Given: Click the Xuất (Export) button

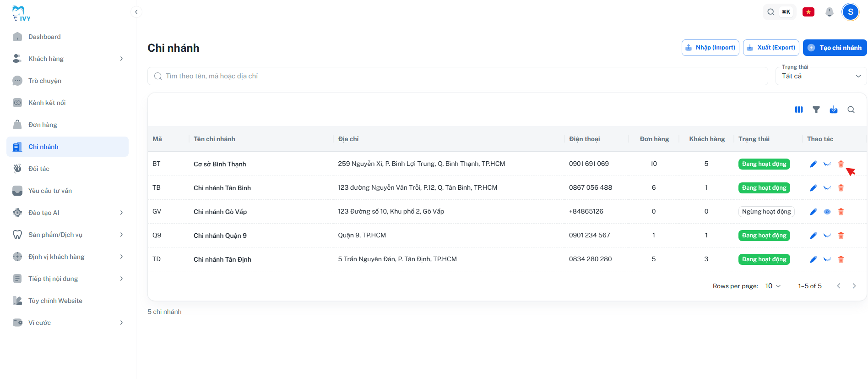Looking at the screenshot, I should pyautogui.click(x=771, y=48).
